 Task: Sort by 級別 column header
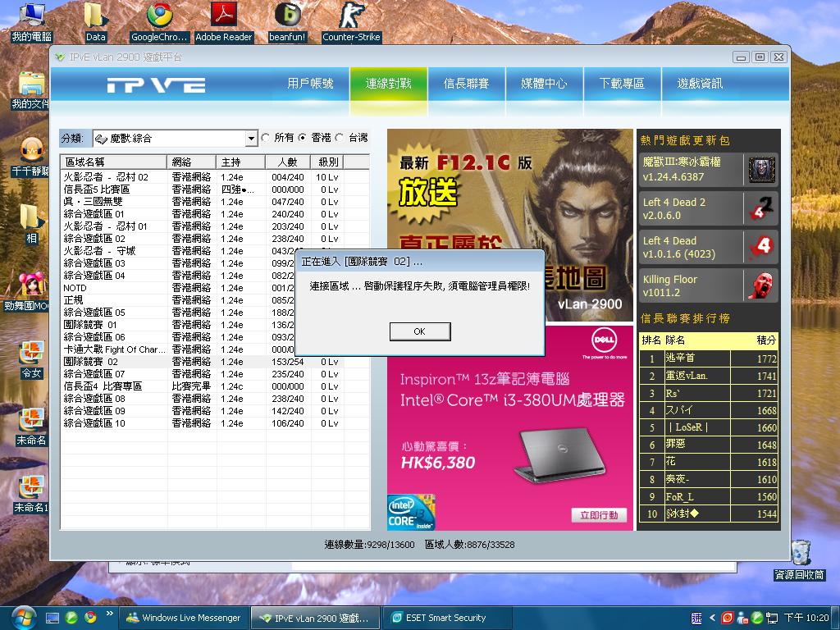click(327, 162)
